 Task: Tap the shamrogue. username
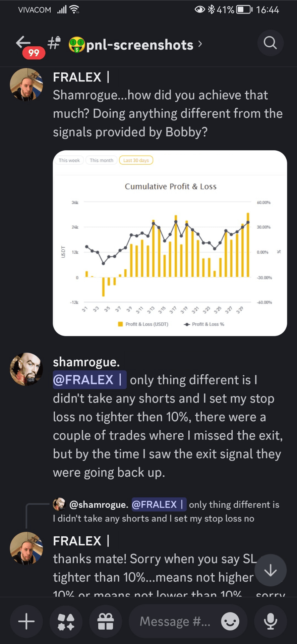tap(86, 362)
